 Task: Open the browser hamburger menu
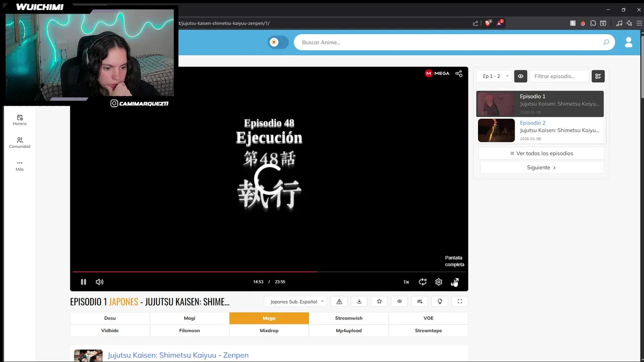tap(639, 23)
